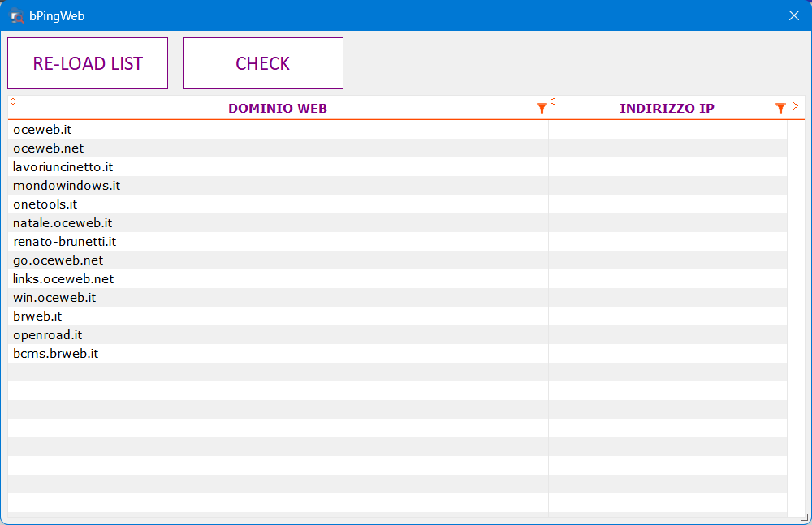The image size is (812, 525).
Task: Select the oceweb.net domain row
Action: pyautogui.click(x=49, y=148)
